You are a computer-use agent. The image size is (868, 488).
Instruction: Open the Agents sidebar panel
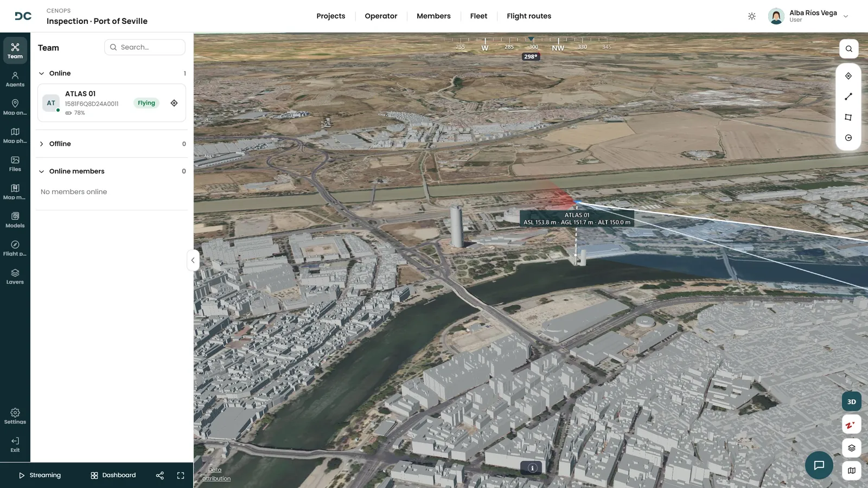(x=15, y=79)
